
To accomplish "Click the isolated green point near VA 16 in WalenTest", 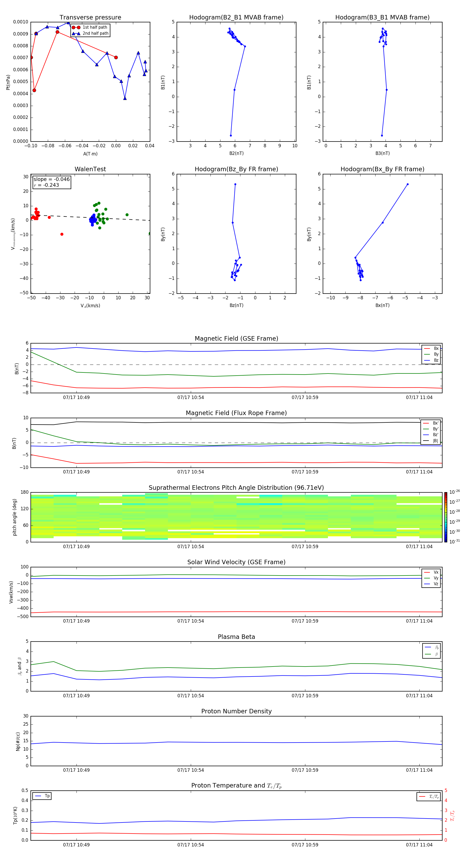I will click(127, 215).
